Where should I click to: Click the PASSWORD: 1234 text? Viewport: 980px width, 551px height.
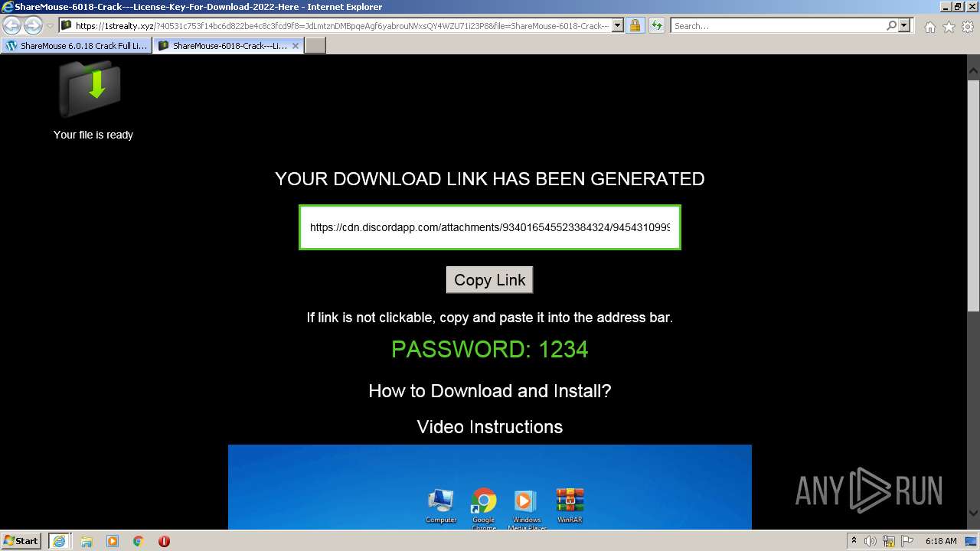[x=490, y=350]
